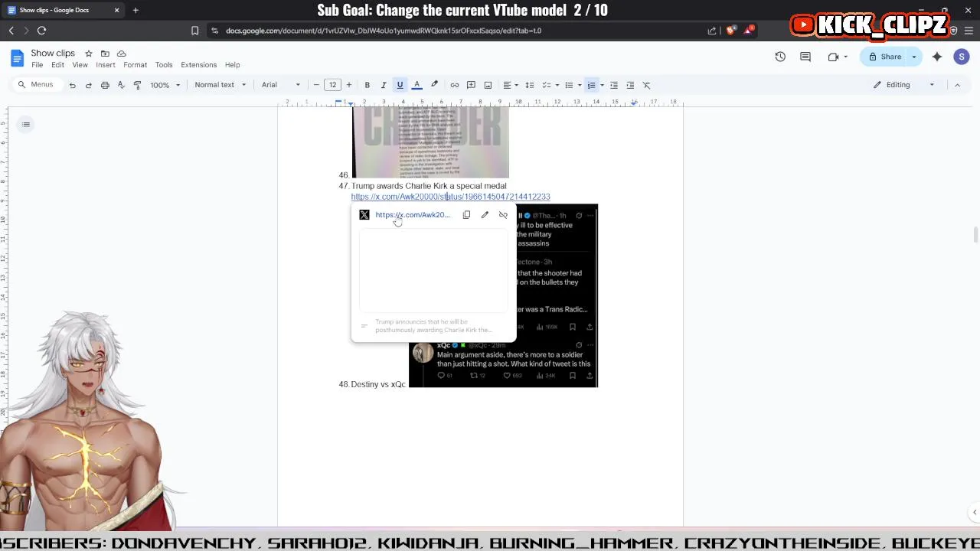Collapse the toolbar with the chevron
Image resolution: width=980 pixels, height=551 pixels.
957,85
